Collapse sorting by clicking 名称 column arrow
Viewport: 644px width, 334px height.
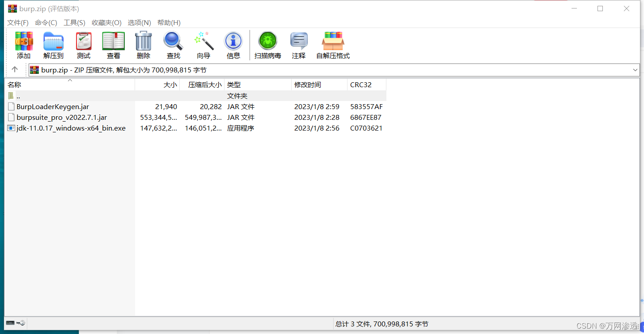coord(70,81)
